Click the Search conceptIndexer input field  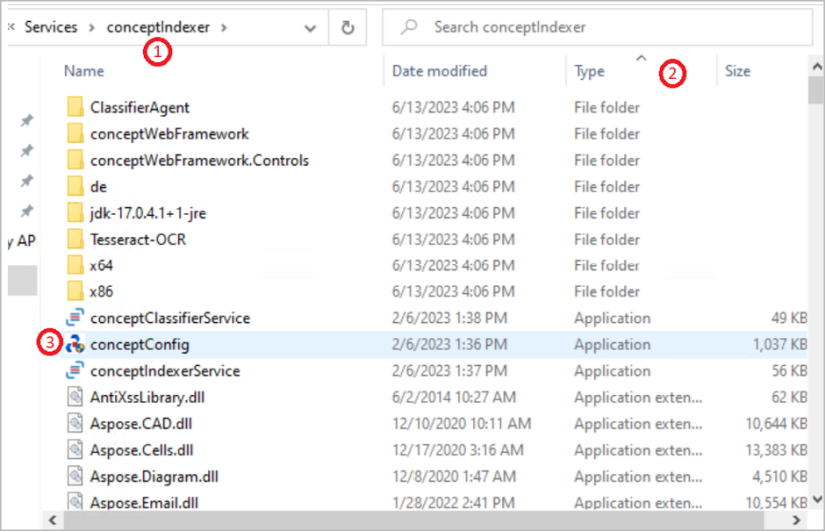(600, 28)
